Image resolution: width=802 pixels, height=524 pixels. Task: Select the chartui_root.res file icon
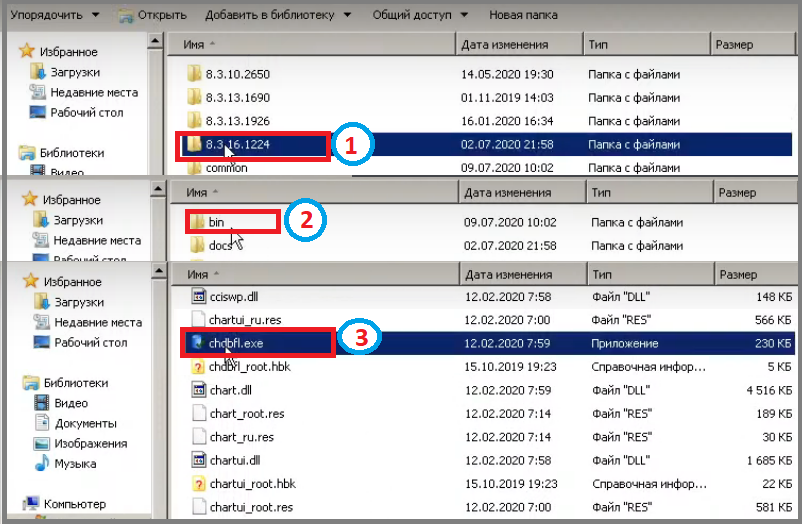click(x=198, y=507)
